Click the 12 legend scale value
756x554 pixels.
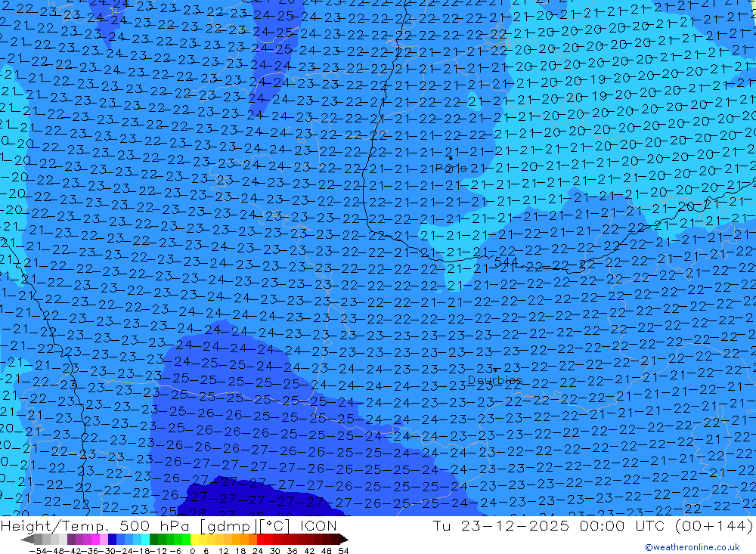coord(224,551)
